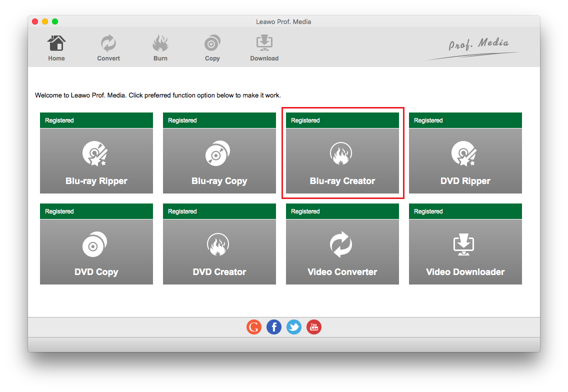The image size is (568, 392).
Task: Click Registered label above Video Converter
Action: tap(305, 211)
